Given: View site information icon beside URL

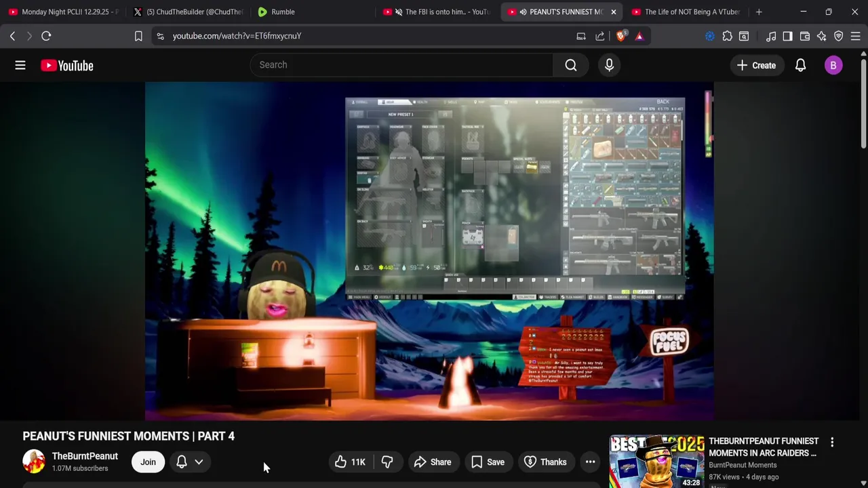Looking at the screenshot, I should 160,36.
